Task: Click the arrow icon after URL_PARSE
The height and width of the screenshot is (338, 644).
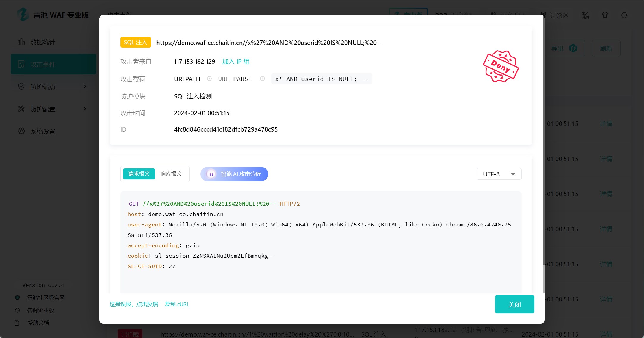Action: (263, 79)
